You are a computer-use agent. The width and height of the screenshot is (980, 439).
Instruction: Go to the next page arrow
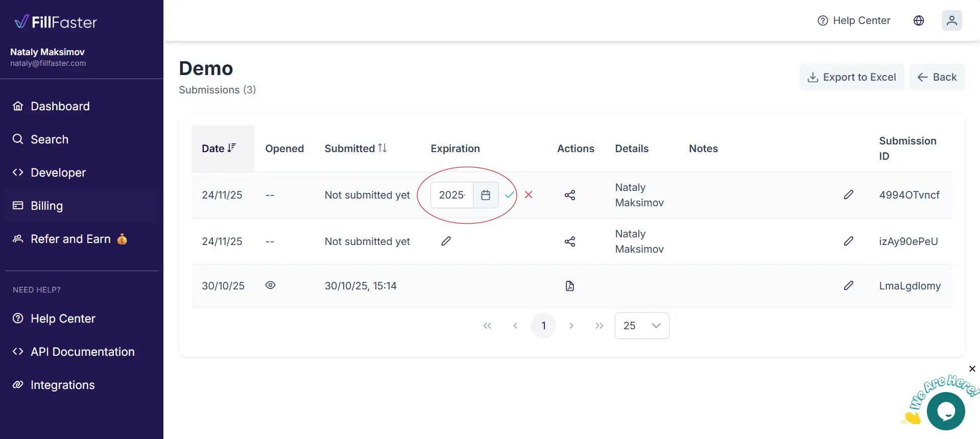(571, 326)
